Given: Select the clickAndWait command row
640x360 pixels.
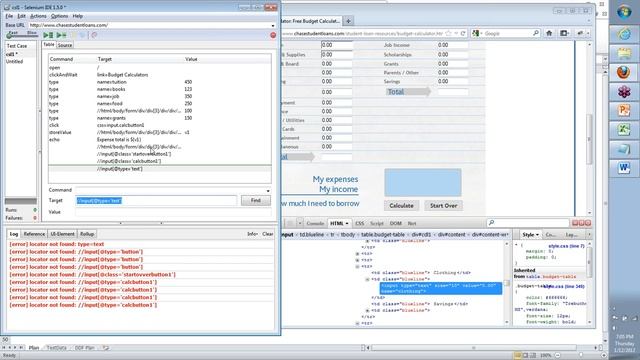Looking at the screenshot, I should click(160, 75).
